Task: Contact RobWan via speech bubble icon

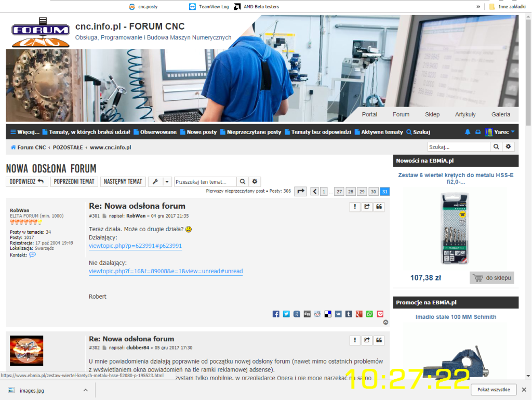Action: (32, 255)
